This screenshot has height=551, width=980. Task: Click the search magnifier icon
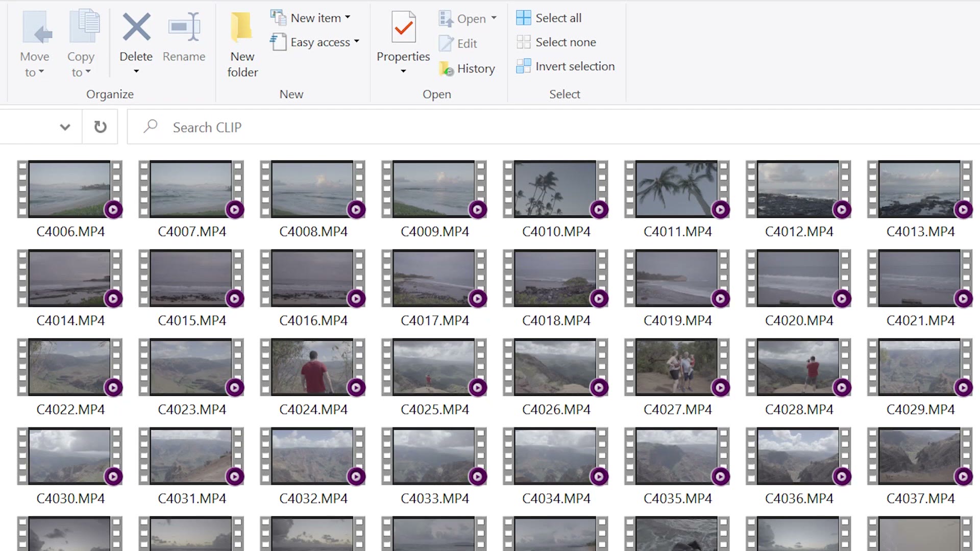[151, 126]
